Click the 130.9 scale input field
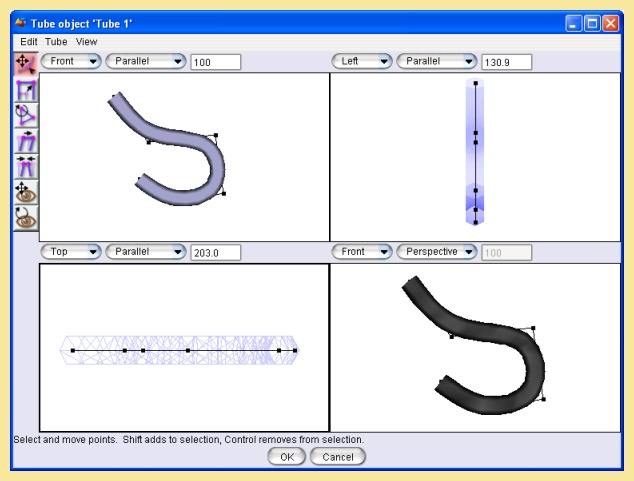 [506, 62]
